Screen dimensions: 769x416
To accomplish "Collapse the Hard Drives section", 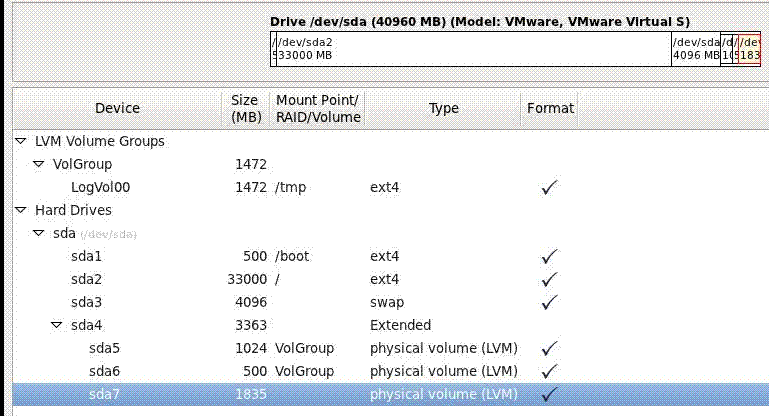I will coord(21,211).
